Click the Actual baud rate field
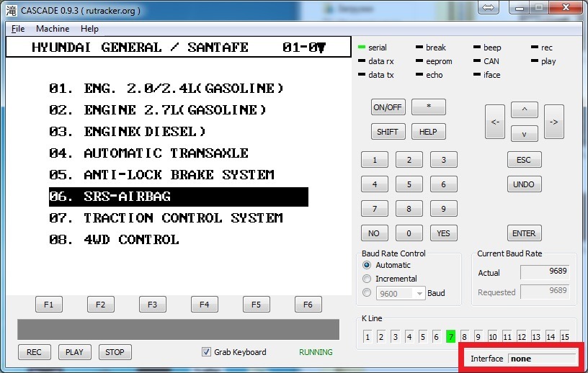The height and width of the screenshot is (373, 588). [545, 271]
